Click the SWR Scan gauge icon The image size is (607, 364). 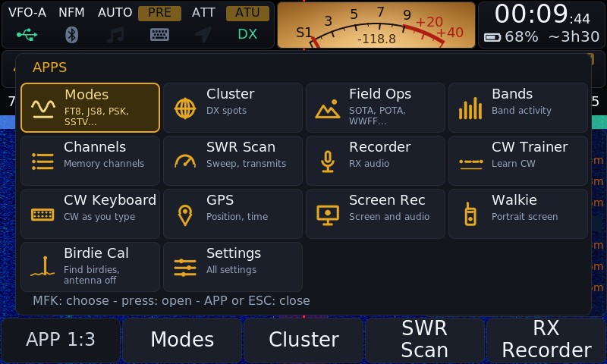tap(185, 161)
